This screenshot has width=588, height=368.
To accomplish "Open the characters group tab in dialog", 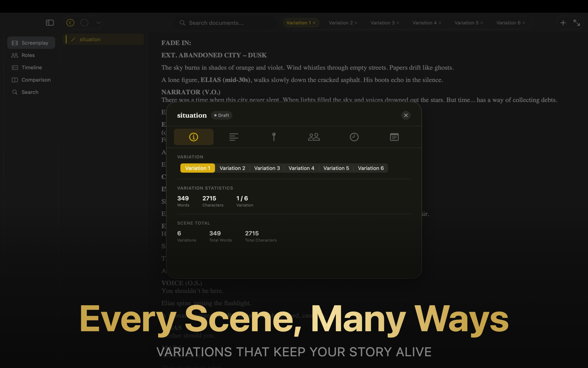I will [x=314, y=137].
